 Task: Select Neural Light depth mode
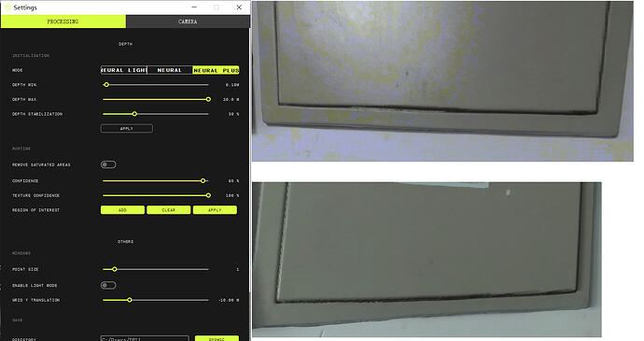pos(123,70)
